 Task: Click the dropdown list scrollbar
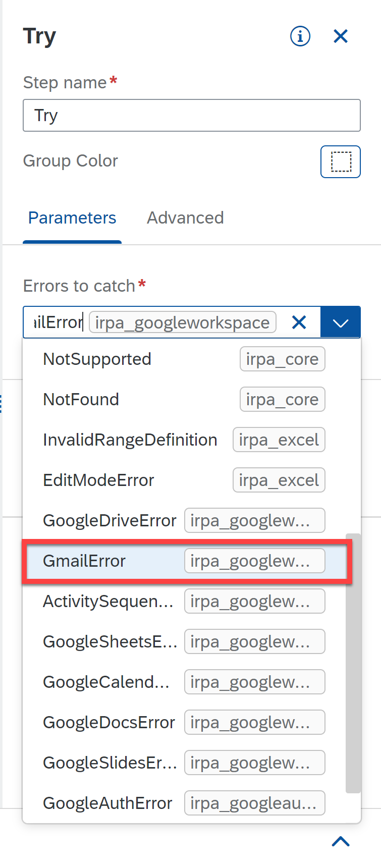[353, 664]
